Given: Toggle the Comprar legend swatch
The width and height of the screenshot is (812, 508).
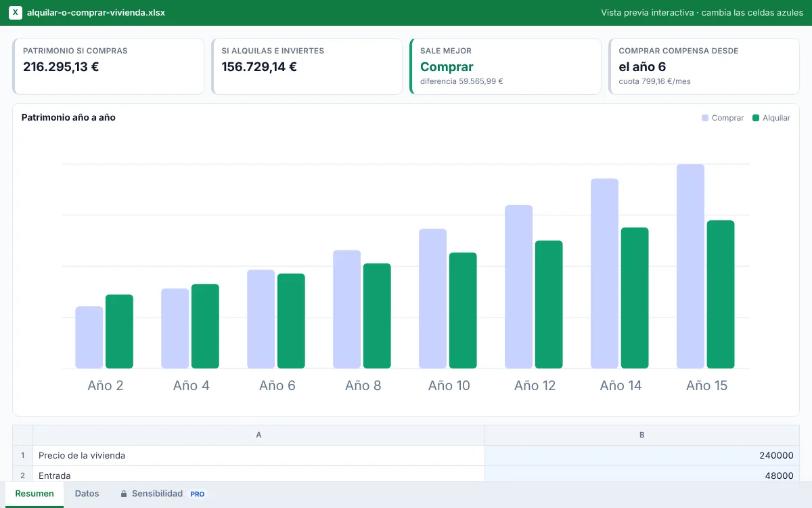Looking at the screenshot, I should click(705, 118).
